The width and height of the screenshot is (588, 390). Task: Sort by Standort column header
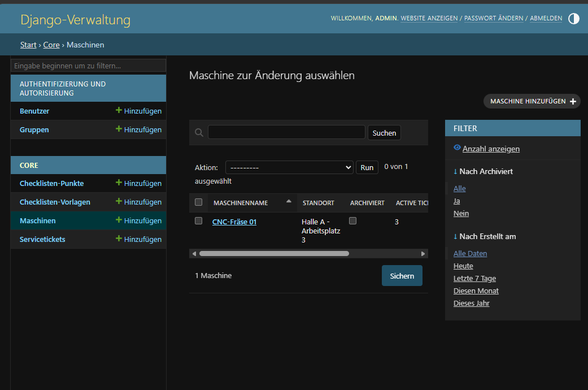click(x=319, y=203)
